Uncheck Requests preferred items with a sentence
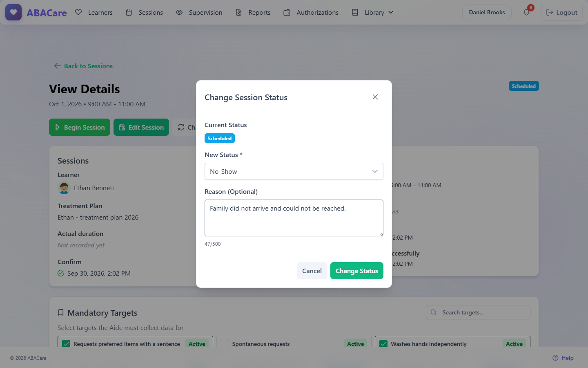Image resolution: width=588 pixels, height=368 pixels. click(66, 344)
